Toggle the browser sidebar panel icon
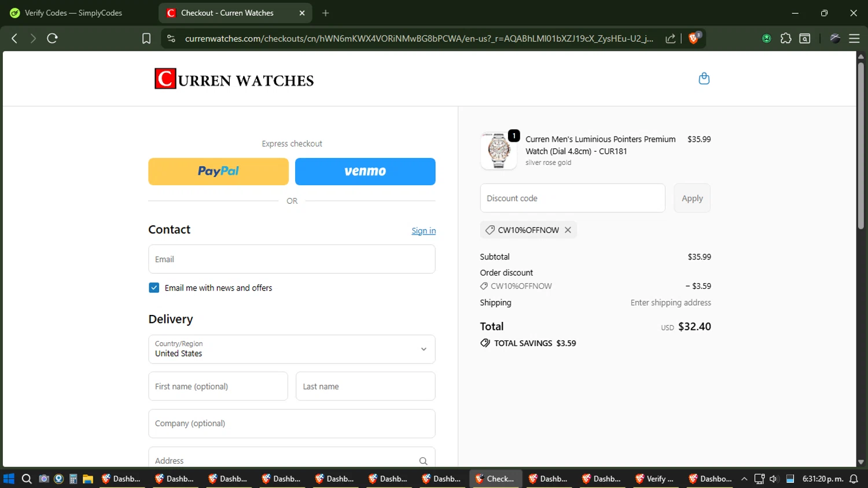Image resolution: width=868 pixels, height=488 pixels. click(x=805, y=38)
